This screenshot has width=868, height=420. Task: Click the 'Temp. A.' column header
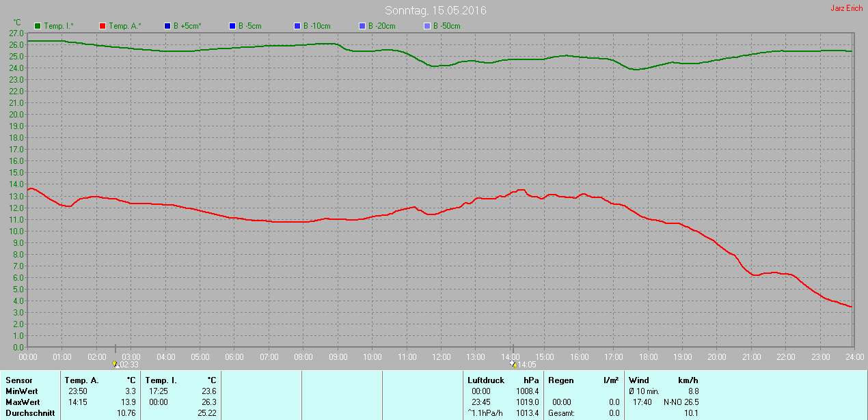click(x=82, y=380)
